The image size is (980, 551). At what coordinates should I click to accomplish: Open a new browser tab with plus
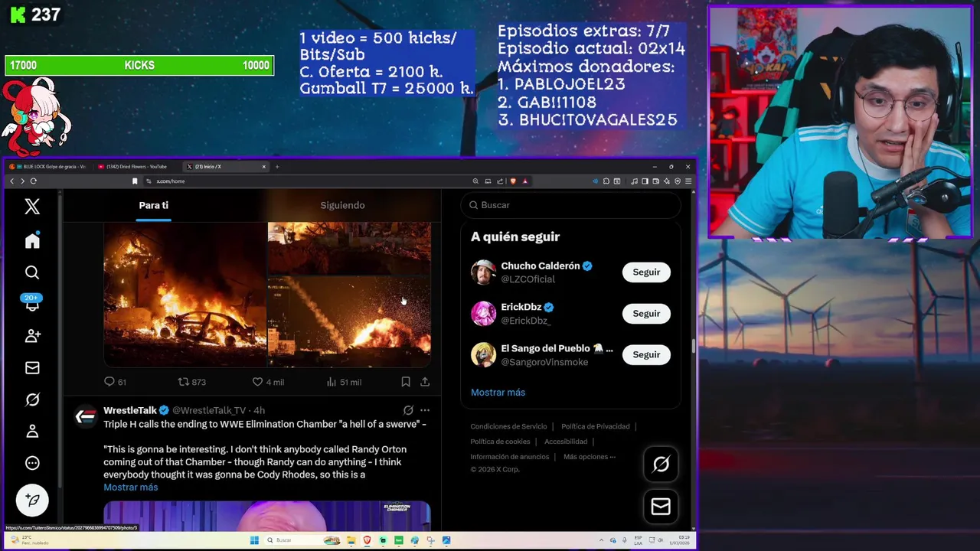tap(277, 167)
